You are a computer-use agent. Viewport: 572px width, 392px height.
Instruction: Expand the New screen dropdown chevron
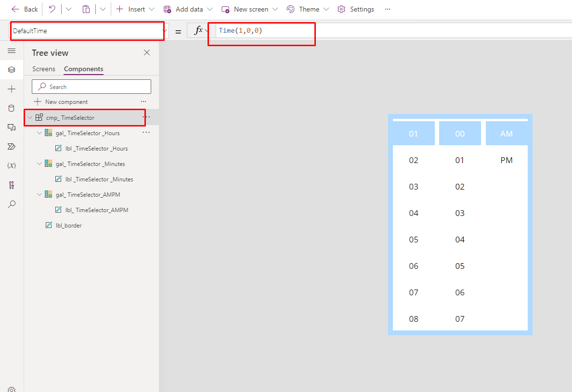[276, 9]
